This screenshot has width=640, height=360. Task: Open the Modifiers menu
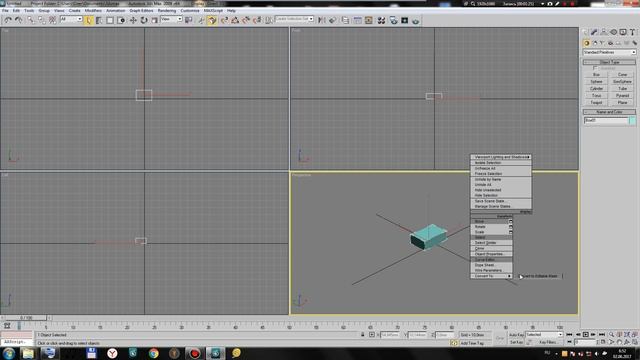[x=93, y=11]
